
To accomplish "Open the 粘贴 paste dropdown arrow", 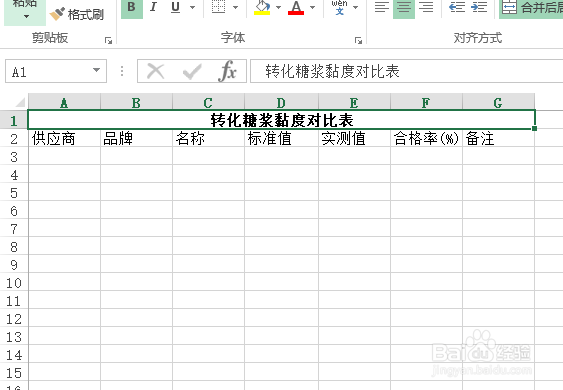I will click(x=26, y=17).
